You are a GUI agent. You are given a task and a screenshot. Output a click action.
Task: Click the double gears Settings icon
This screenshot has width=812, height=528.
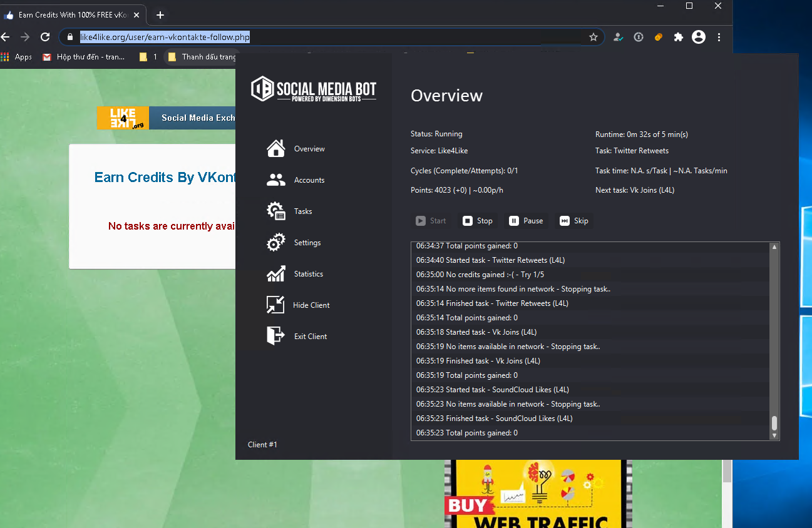[276, 243]
